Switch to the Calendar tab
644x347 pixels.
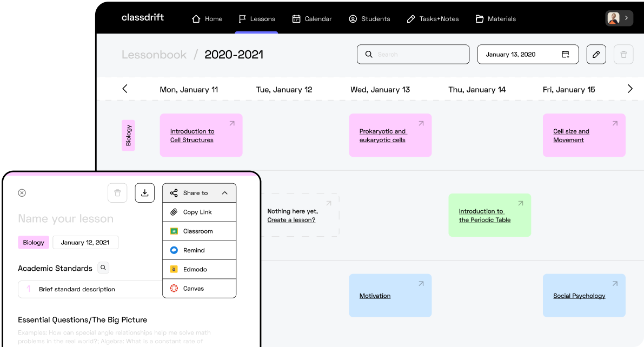point(312,19)
